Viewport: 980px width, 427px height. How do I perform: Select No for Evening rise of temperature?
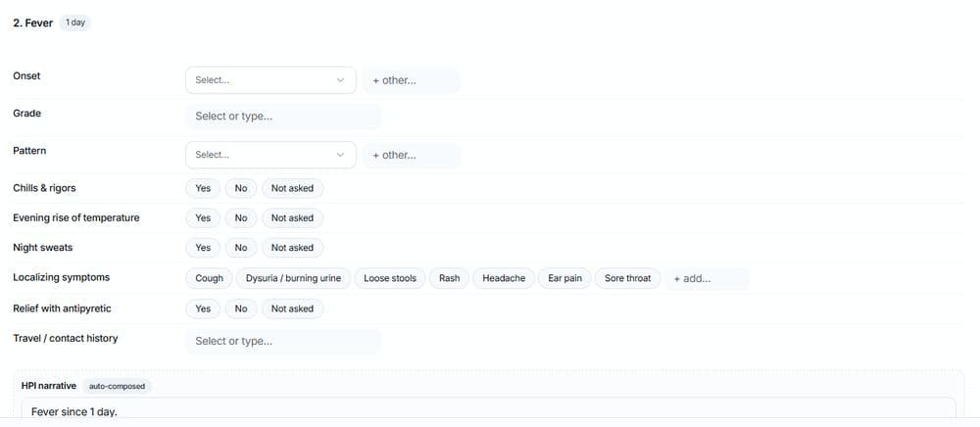point(241,217)
